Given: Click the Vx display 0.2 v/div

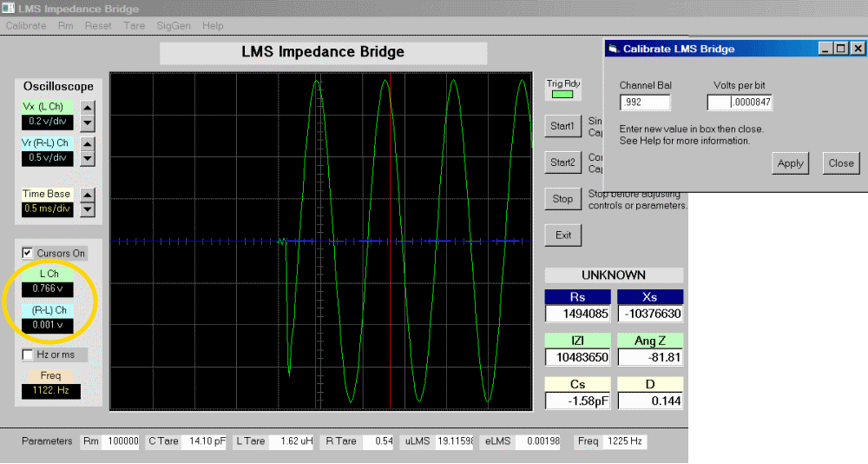Looking at the screenshot, I should [x=48, y=122].
